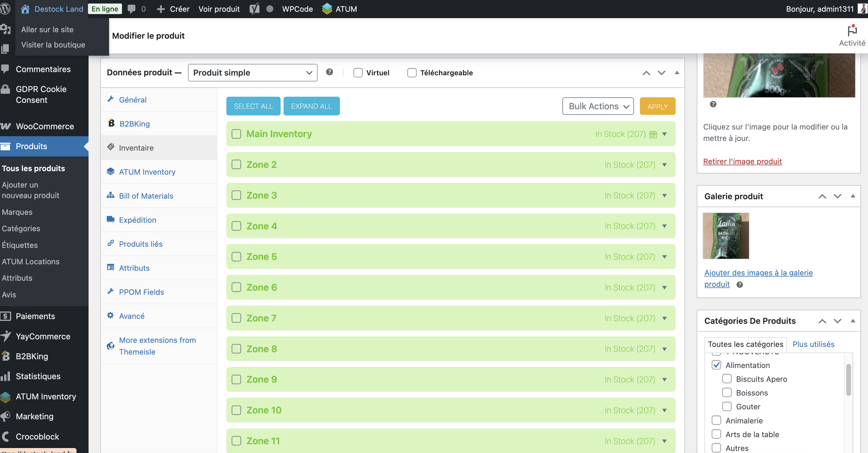
Task: Click the SELECT ALL button
Action: [253, 106]
